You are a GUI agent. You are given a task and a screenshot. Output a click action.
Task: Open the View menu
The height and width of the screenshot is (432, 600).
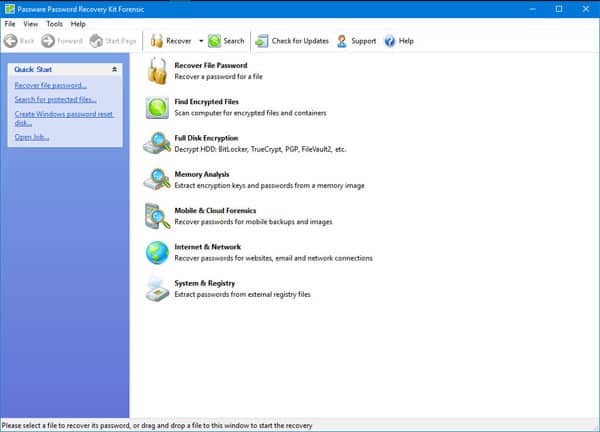click(x=31, y=24)
